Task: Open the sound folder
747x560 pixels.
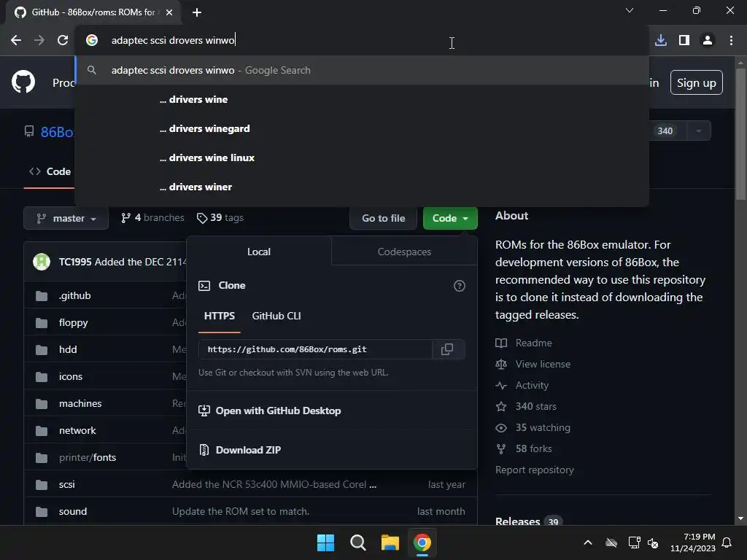Action: (73, 511)
